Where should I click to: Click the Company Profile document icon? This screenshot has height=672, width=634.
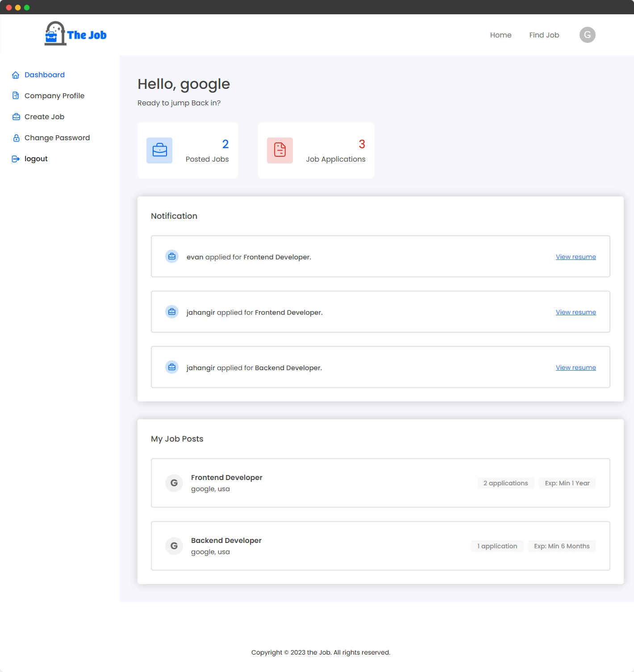pyautogui.click(x=16, y=95)
